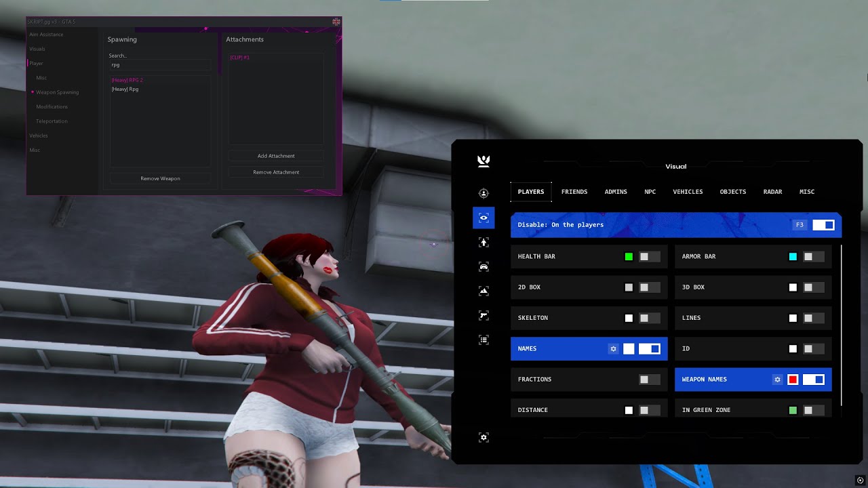Switch to the Radar tab
Viewport: 868px width, 488px height.
[772, 192]
